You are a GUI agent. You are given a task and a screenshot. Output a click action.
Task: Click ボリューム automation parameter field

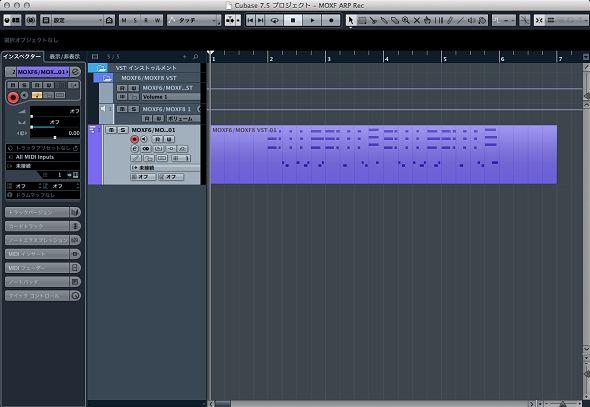pyautogui.click(x=182, y=118)
